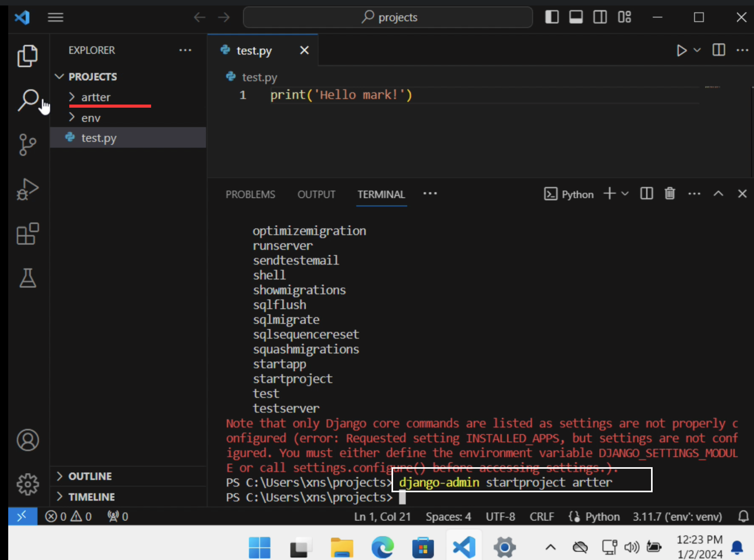This screenshot has width=754, height=560.
Task: Open the customize layout control
Action: pos(624,17)
